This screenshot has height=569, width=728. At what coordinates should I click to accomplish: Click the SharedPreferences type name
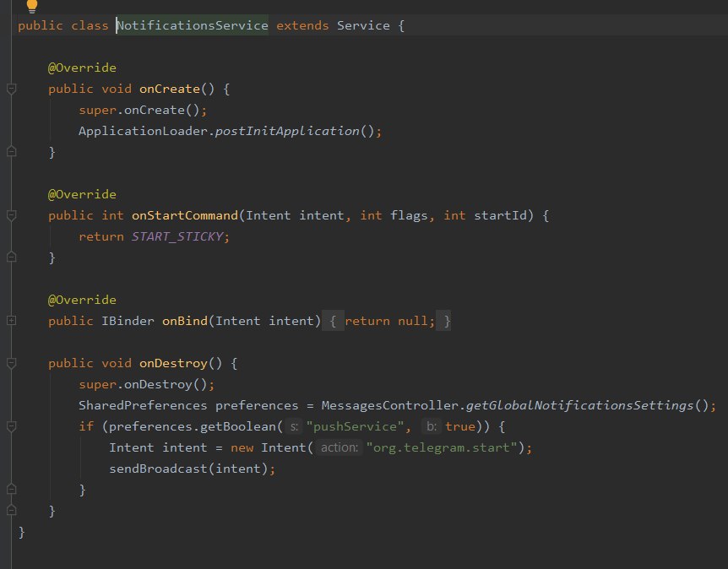(x=143, y=405)
